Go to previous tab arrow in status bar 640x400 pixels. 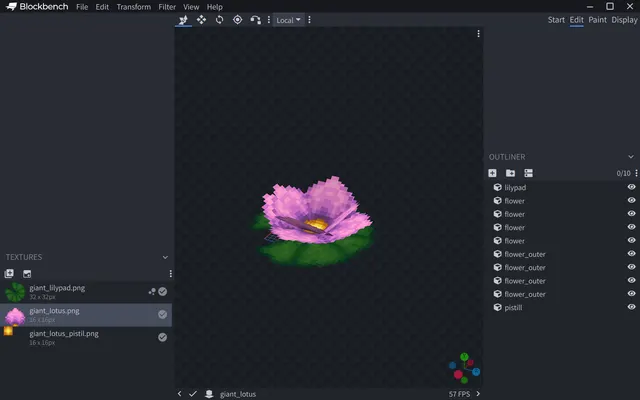coord(180,394)
